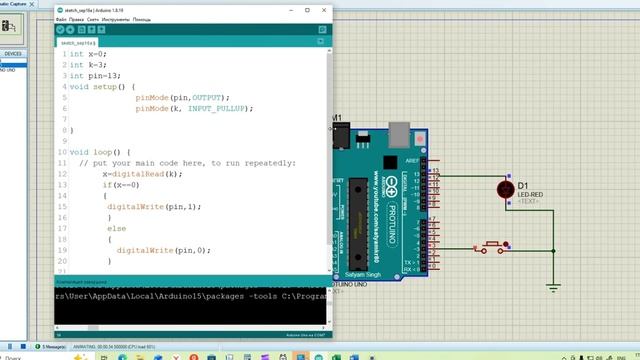Click the Arduino Upload arrow button

point(70,30)
